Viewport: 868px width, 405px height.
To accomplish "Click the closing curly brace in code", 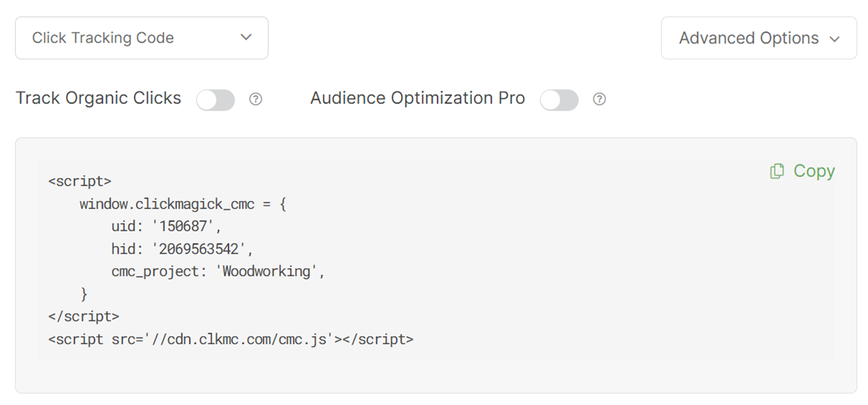I will pyautogui.click(x=84, y=294).
